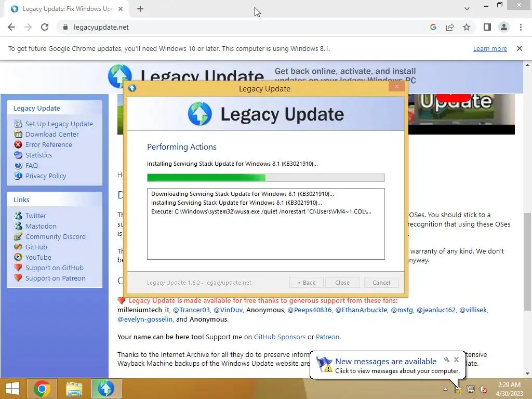Show hidden tray icons arrow

(x=445, y=389)
